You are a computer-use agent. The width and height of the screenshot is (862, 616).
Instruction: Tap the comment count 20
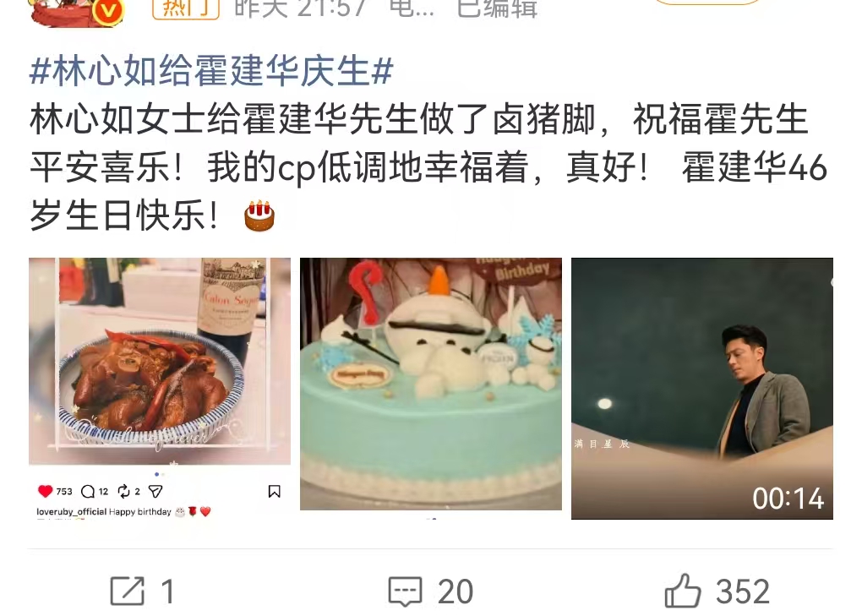pos(456,591)
